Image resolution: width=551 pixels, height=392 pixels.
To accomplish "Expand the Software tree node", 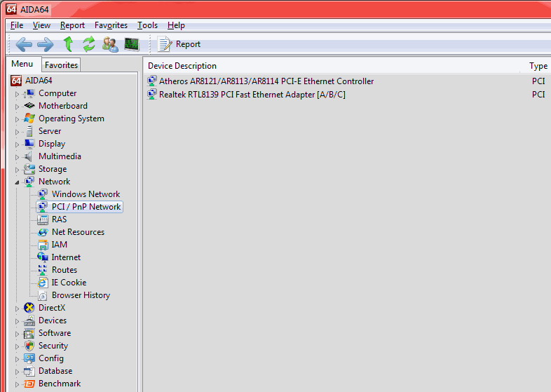I will point(17,334).
